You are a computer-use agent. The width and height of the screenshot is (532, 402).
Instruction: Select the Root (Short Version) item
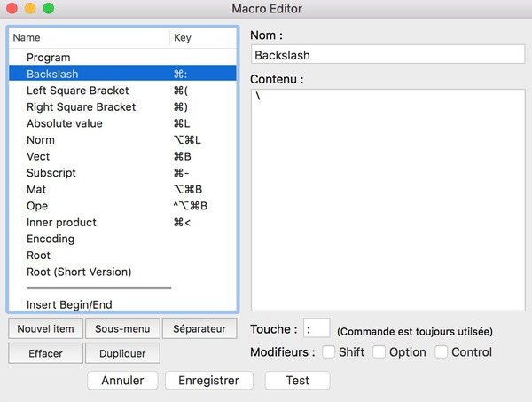[122, 272]
